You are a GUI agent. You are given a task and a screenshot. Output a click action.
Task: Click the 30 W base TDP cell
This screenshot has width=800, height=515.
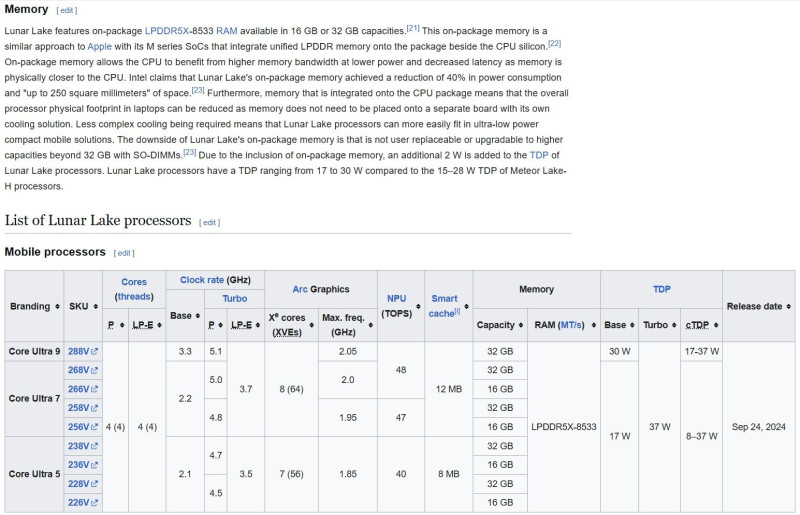click(x=619, y=352)
